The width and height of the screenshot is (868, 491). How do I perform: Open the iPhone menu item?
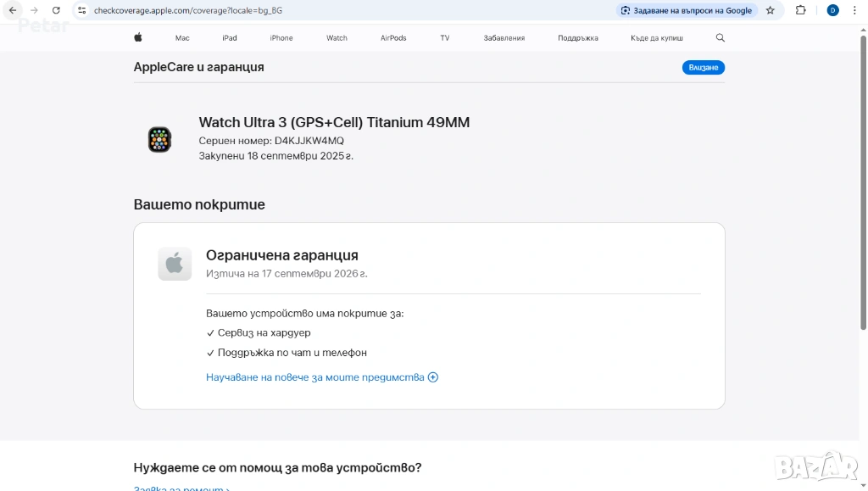pyautogui.click(x=281, y=38)
